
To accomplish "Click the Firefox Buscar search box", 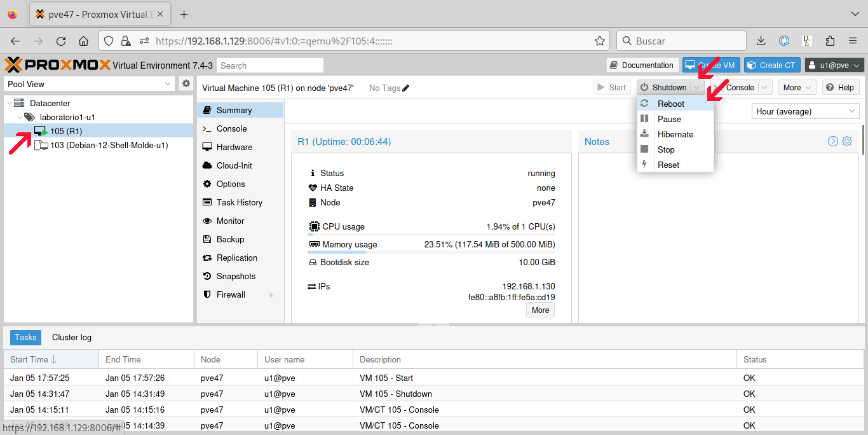I will pos(681,41).
